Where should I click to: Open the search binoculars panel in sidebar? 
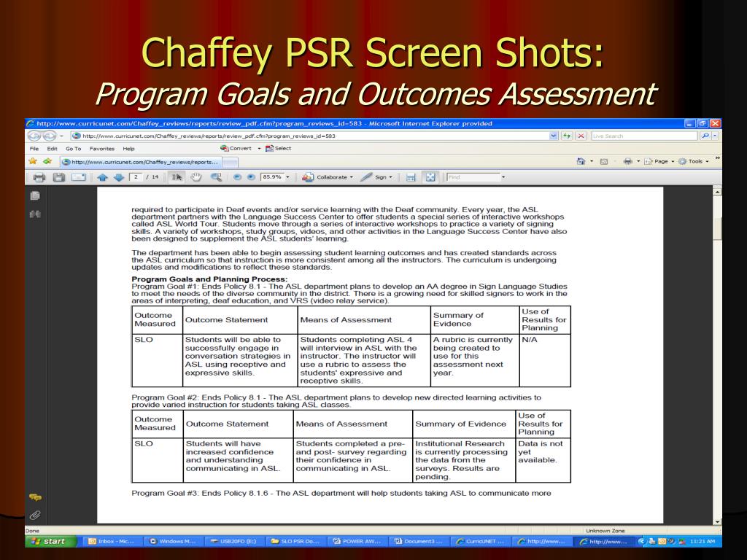pyautogui.click(x=35, y=214)
